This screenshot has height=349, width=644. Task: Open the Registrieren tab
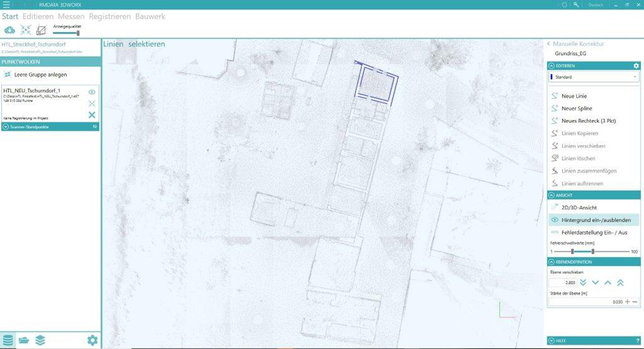[110, 16]
